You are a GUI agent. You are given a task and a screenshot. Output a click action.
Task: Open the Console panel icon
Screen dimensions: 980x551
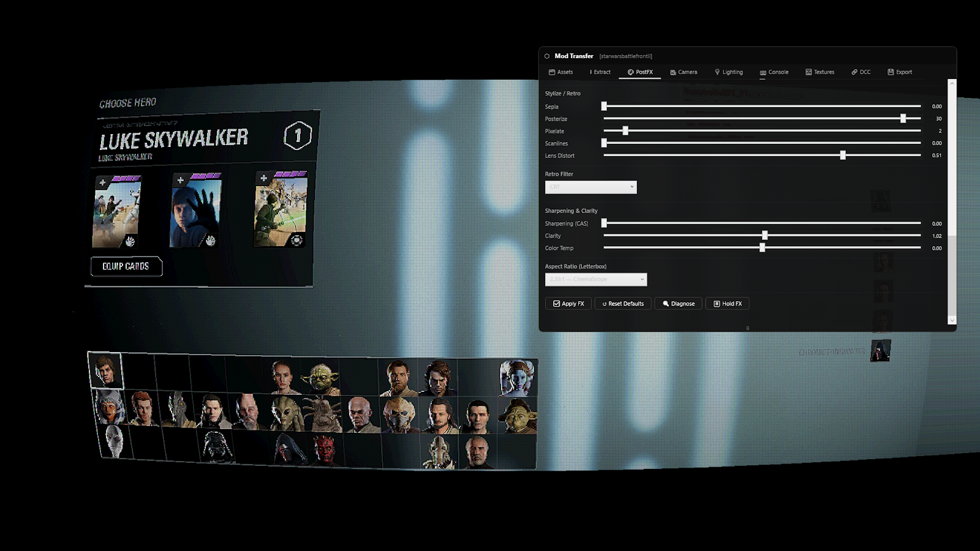[x=763, y=72]
